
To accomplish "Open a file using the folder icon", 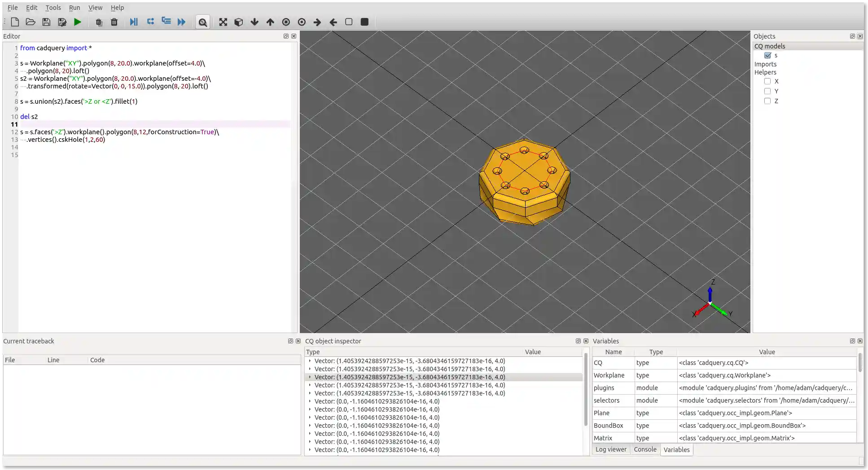I will click(x=30, y=22).
